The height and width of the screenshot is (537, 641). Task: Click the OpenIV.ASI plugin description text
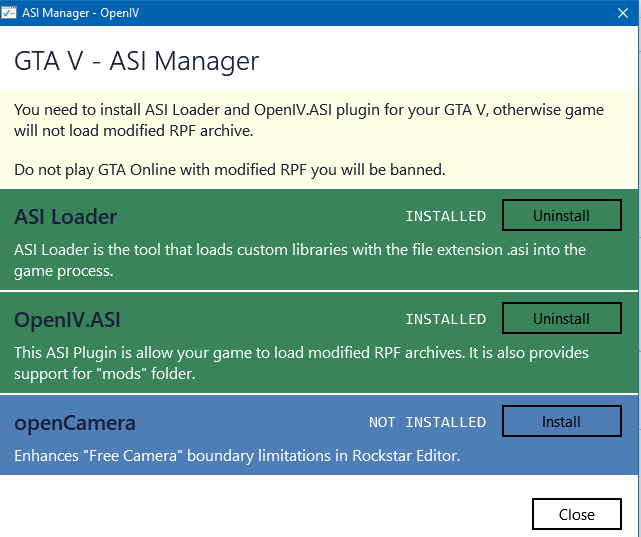(x=300, y=362)
